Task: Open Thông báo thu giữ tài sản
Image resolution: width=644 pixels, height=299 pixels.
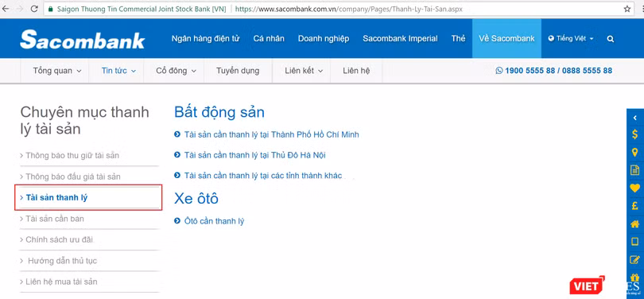Action: tap(72, 156)
